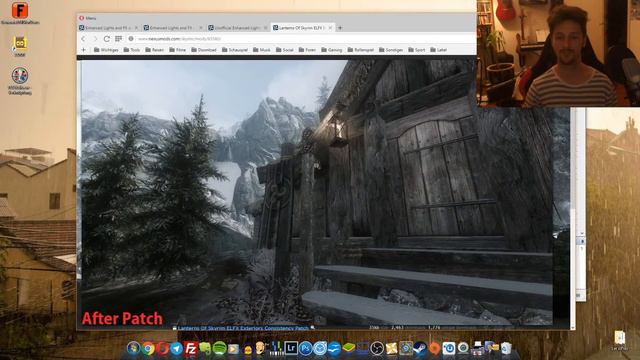Click the browser page vertical scrollbar

[573, 218]
